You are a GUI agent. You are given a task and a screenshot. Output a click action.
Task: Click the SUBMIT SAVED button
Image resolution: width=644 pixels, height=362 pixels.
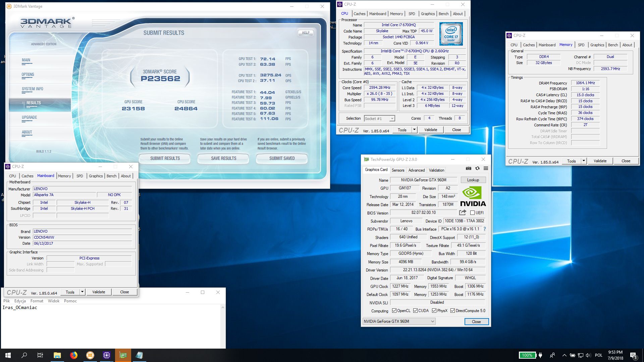[x=282, y=158]
